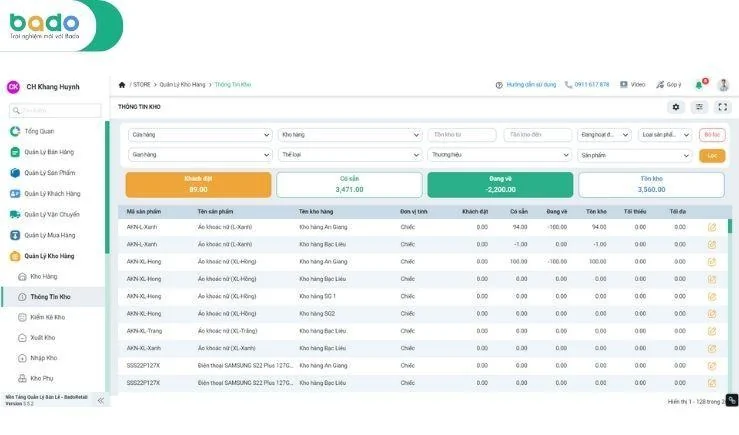
Task: Open Quản Lý Mua Hàng menu
Action: 49,235
